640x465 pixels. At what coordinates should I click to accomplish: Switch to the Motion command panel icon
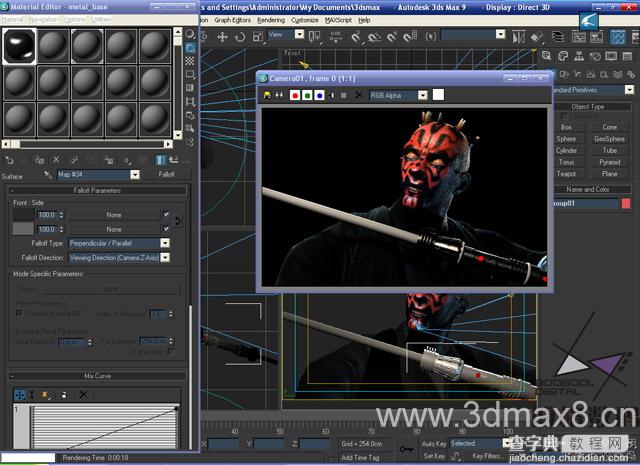click(595, 56)
